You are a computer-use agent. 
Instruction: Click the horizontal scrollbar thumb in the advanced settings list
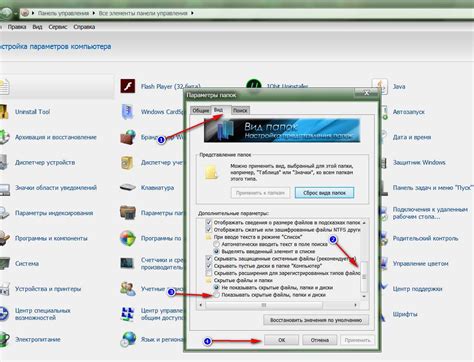pos(264,305)
